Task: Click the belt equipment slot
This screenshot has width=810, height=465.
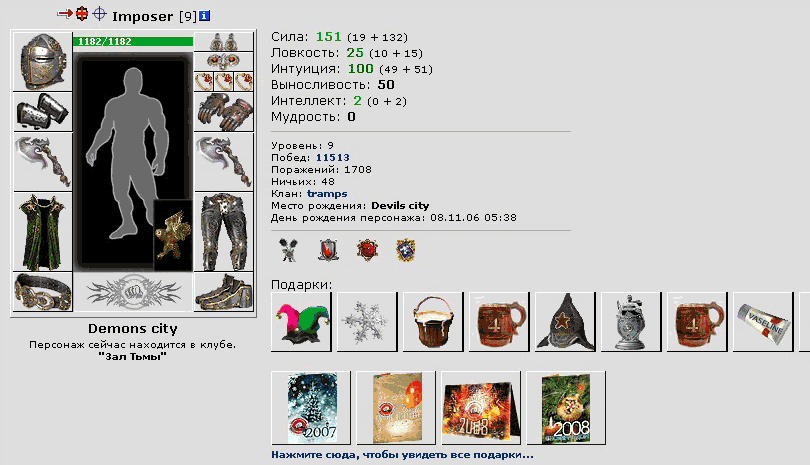Action: pos(42,292)
